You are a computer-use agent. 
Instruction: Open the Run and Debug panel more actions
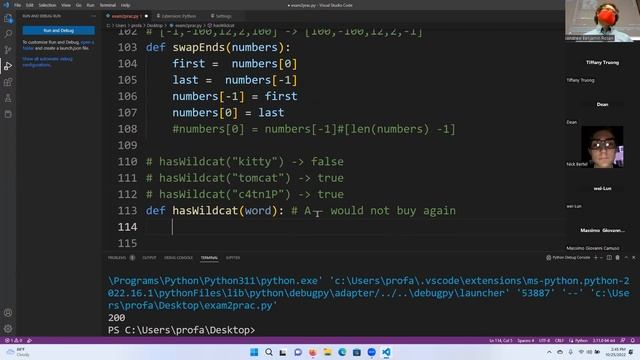pos(94,16)
